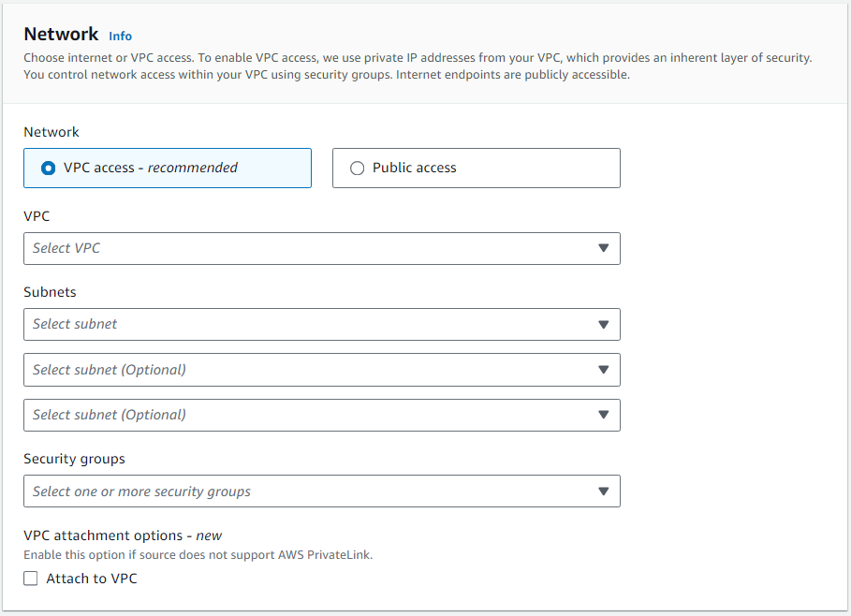The height and width of the screenshot is (616, 851).
Task: Click the first subnet dropdown arrow
Action: coord(603,324)
